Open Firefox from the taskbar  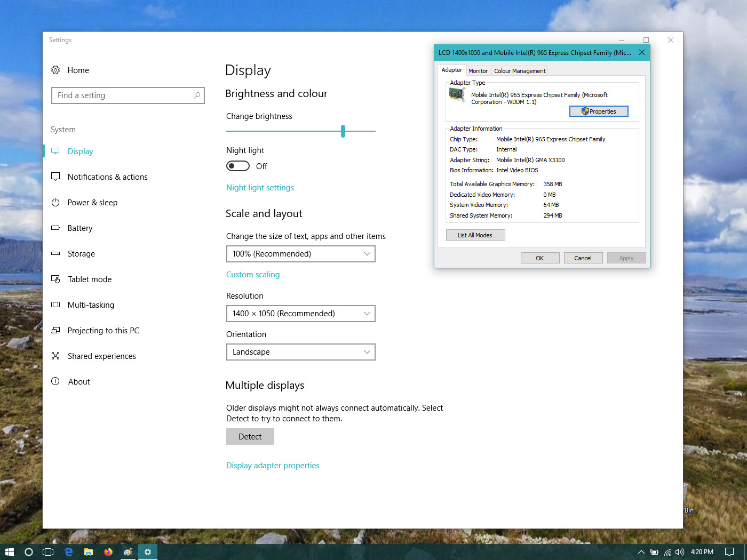108,552
